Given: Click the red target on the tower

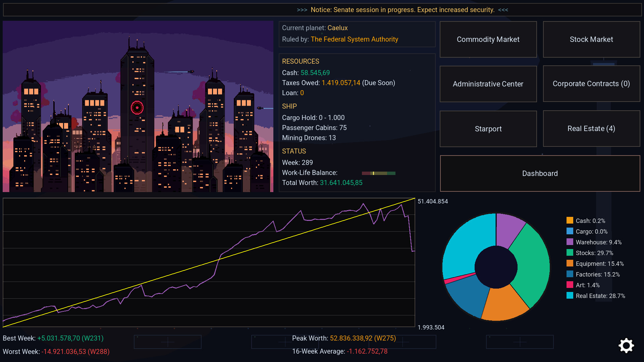Looking at the screenshot, I should coord(137,108).
